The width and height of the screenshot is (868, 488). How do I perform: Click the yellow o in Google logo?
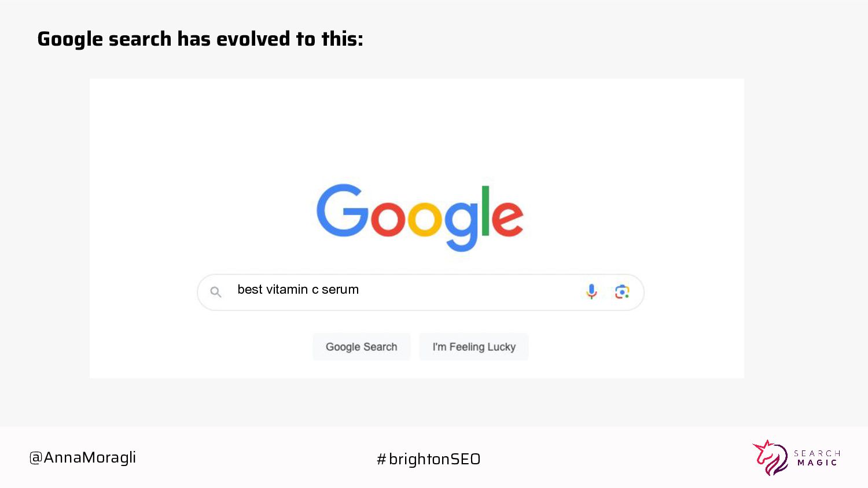tap(425, 219)
